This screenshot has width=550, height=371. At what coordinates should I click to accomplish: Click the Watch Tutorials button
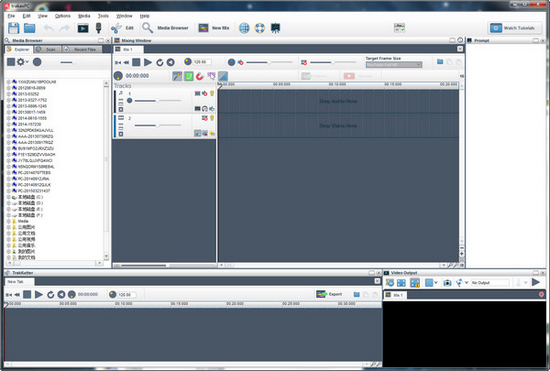pyautogui.click(x=513, y=28)
